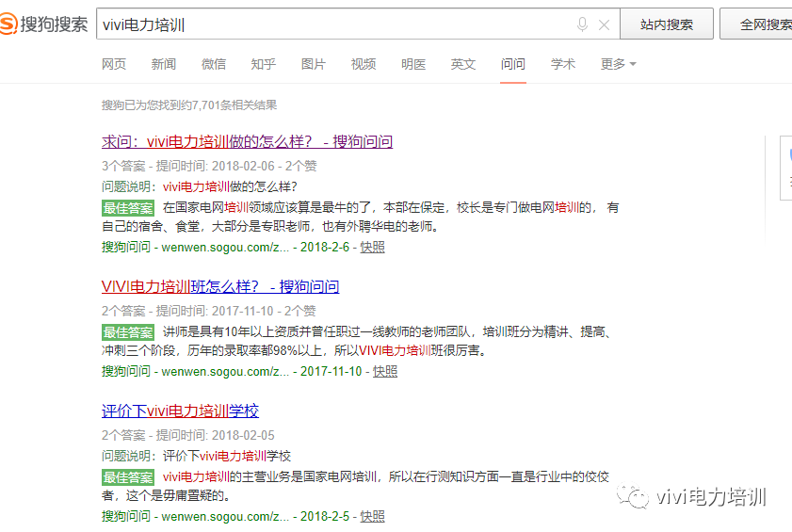Click text 2个答案 - 提问时间: 2017-11-10

(187, 311)
